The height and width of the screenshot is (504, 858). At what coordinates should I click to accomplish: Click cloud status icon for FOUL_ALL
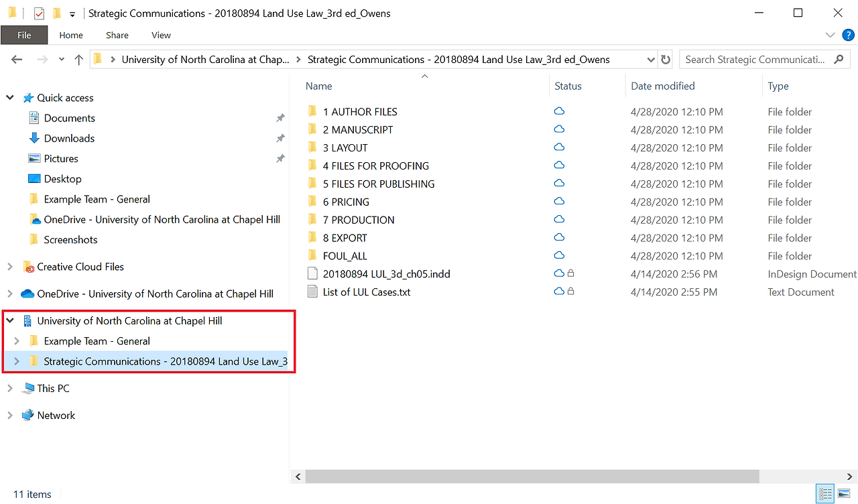pos(559,256)
